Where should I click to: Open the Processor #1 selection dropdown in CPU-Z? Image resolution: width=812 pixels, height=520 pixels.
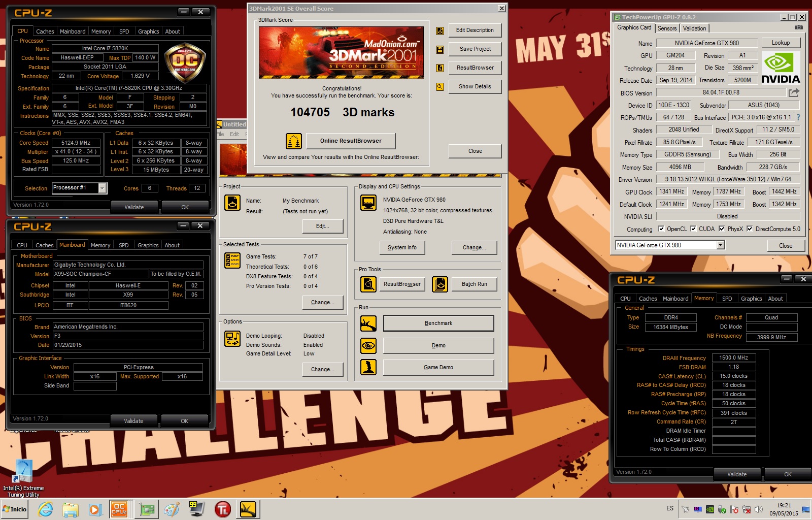pos(103,188)
